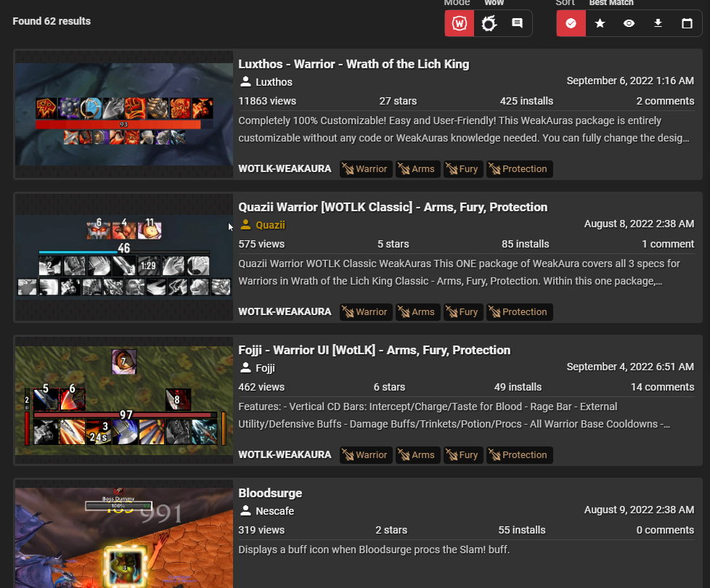Click the Protection tag on Quazii result

click(x=519, y=312)
